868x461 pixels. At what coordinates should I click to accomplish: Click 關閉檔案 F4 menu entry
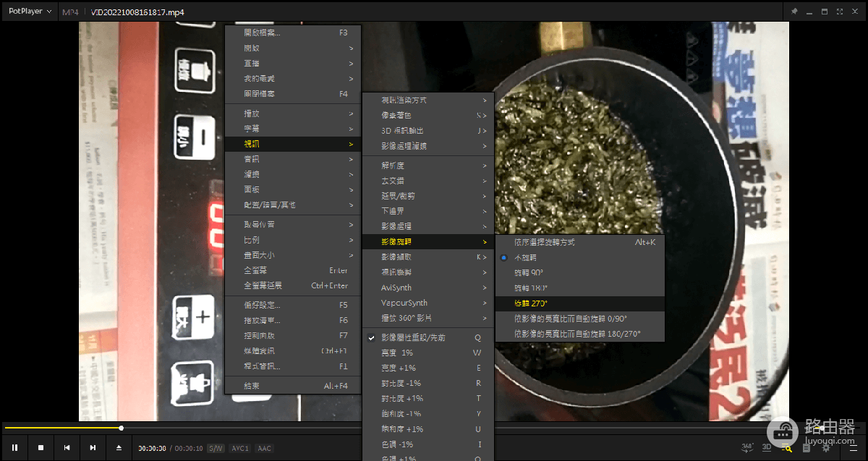click(293, 94)
